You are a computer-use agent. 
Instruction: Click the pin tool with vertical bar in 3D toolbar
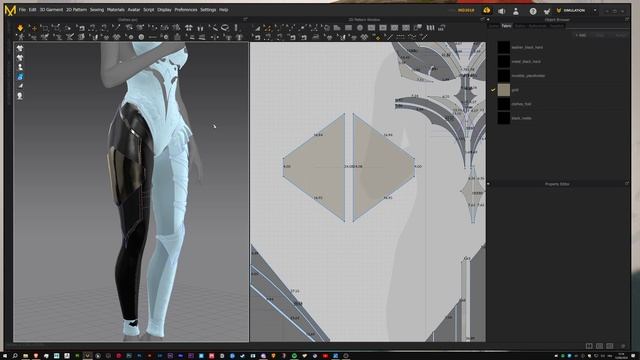236,28
